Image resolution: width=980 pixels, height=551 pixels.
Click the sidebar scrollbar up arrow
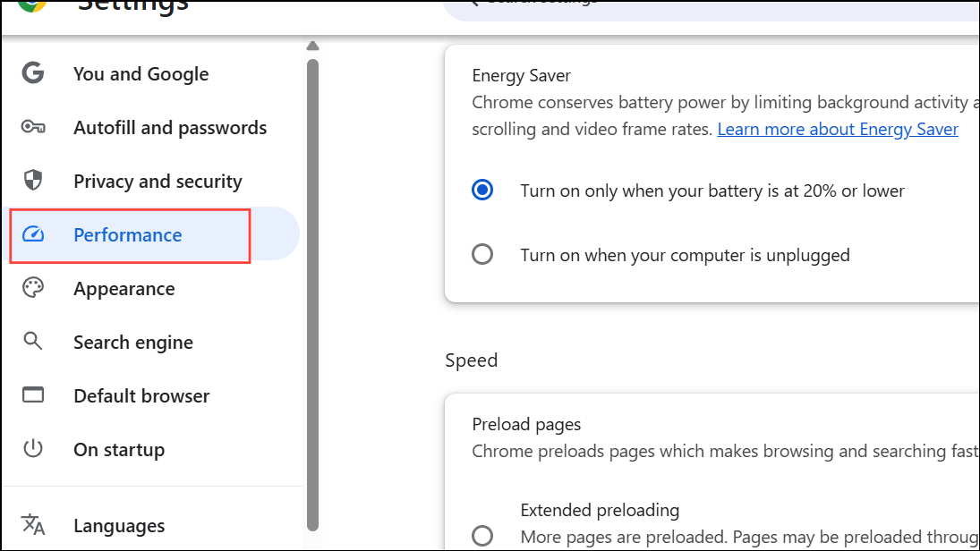(x=312, y=47)
